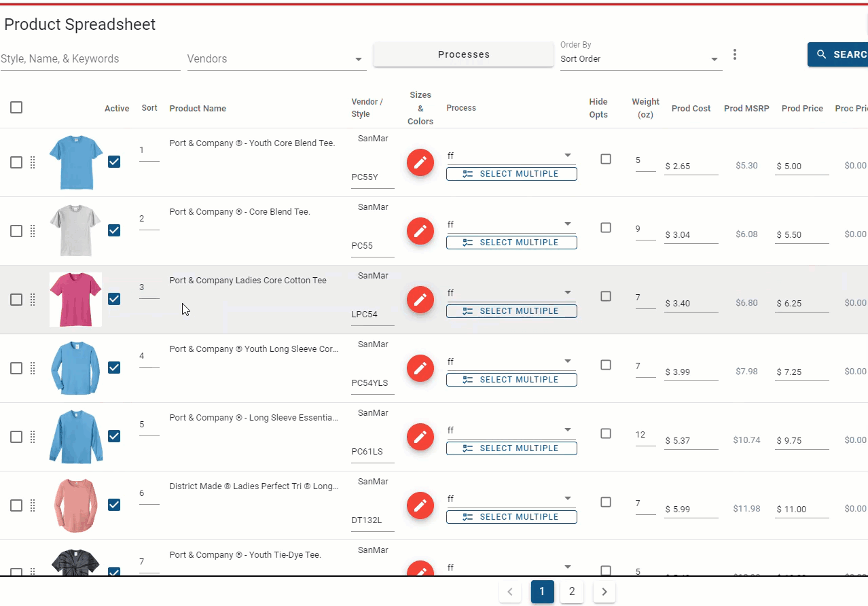
Task: Click vendor style field PC54YLS
Action: pyautogui.click(x=373, y=383)
